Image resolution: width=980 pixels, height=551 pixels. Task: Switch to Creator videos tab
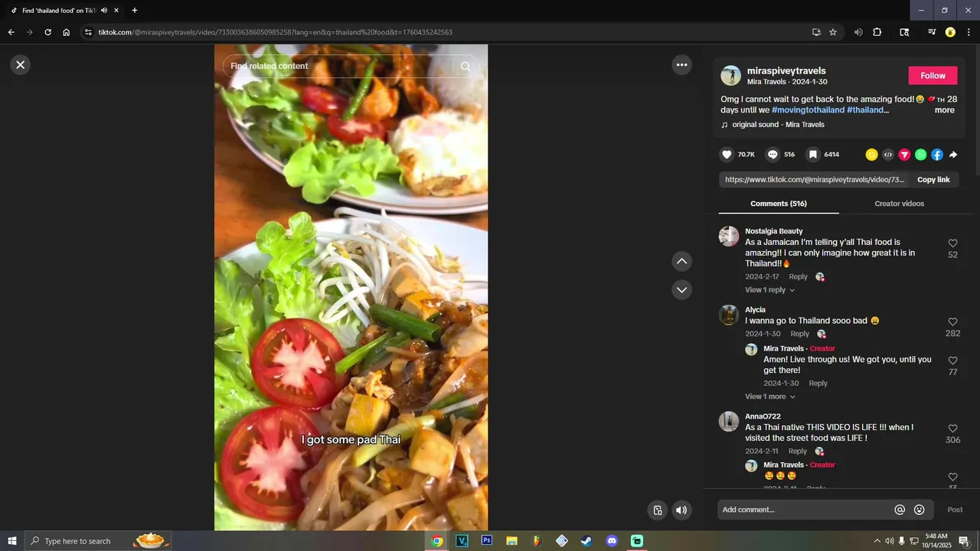tap(900, 204)
